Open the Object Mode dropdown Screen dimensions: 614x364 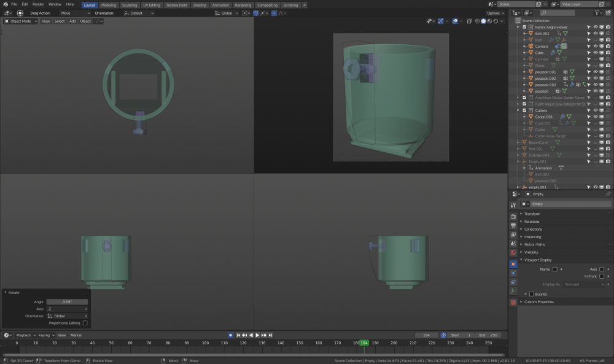tap(21, 21)
